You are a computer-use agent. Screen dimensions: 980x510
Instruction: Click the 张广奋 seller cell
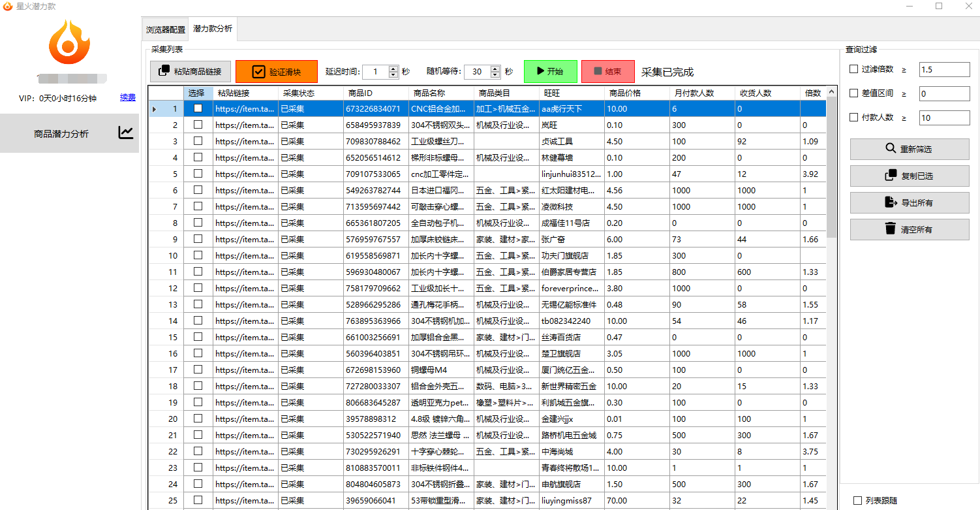(x=572, y=239)
